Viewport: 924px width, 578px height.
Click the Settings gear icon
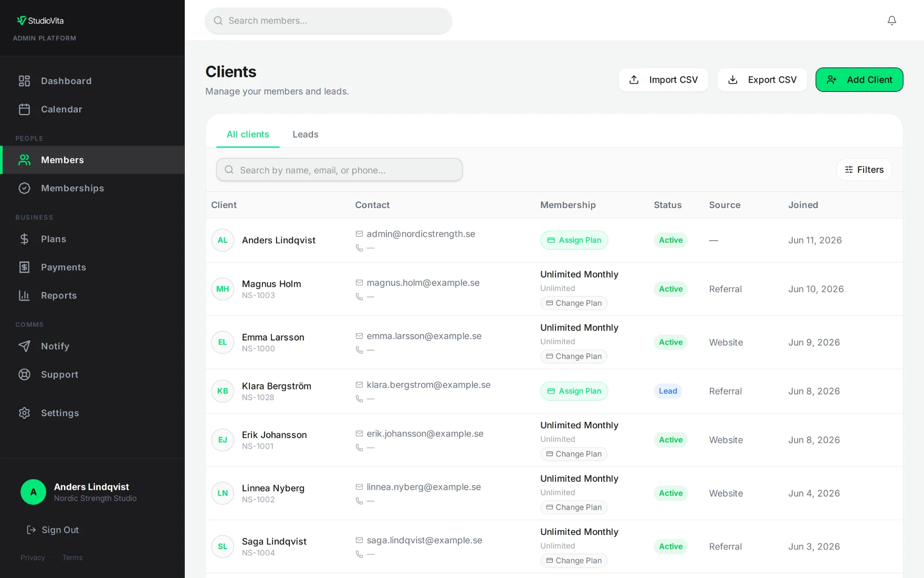pos(24,413)
